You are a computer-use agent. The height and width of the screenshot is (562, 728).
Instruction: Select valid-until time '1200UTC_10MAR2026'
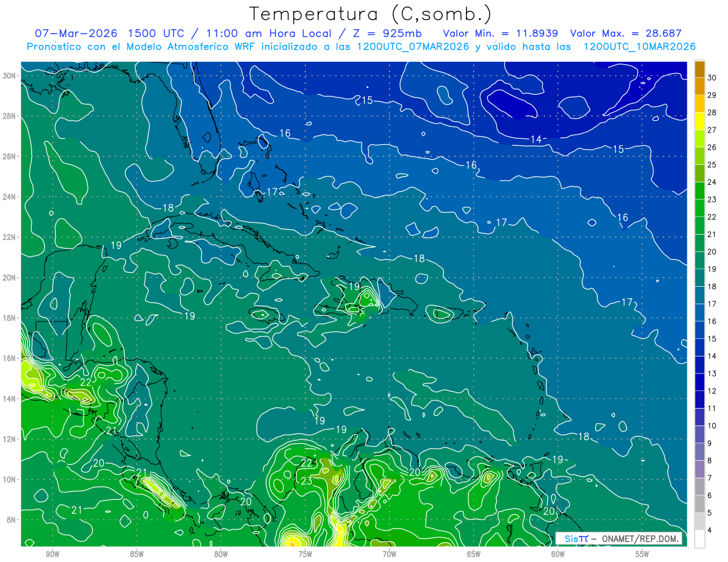click(639, 47)
